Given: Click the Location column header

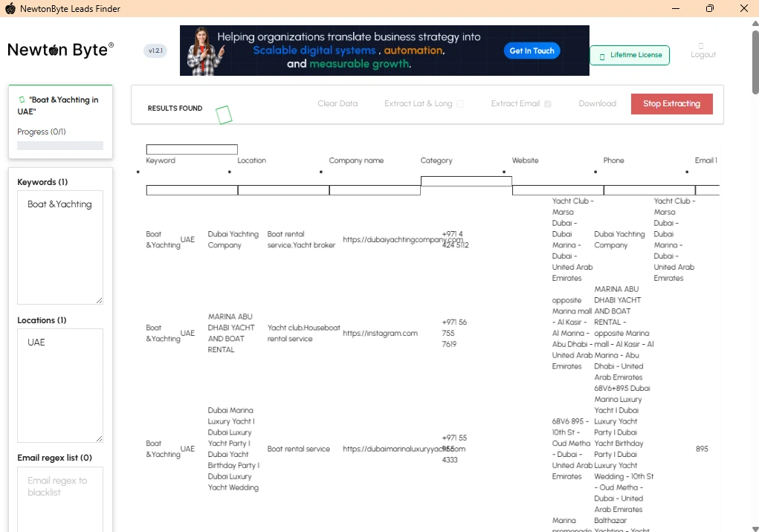Looking at the screenshot, I should point(252,160).
